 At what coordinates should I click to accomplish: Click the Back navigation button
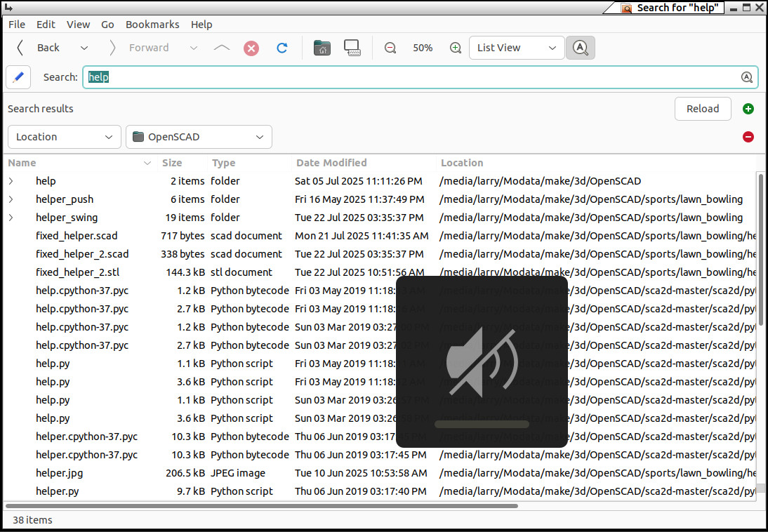pos(39,48)
